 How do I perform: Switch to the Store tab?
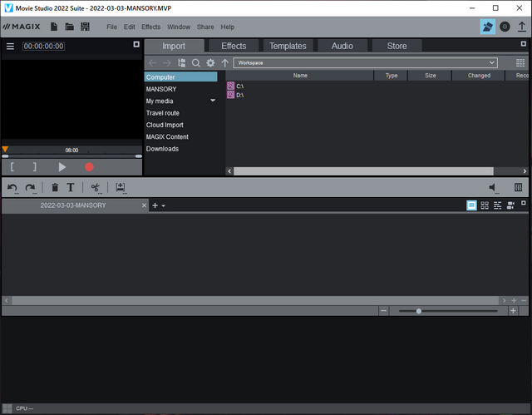(397, 46)
